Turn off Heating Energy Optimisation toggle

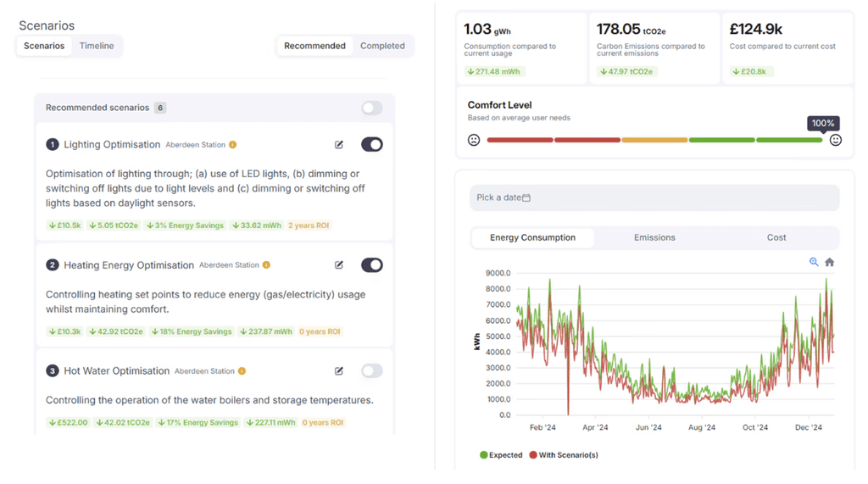[372, 265]
